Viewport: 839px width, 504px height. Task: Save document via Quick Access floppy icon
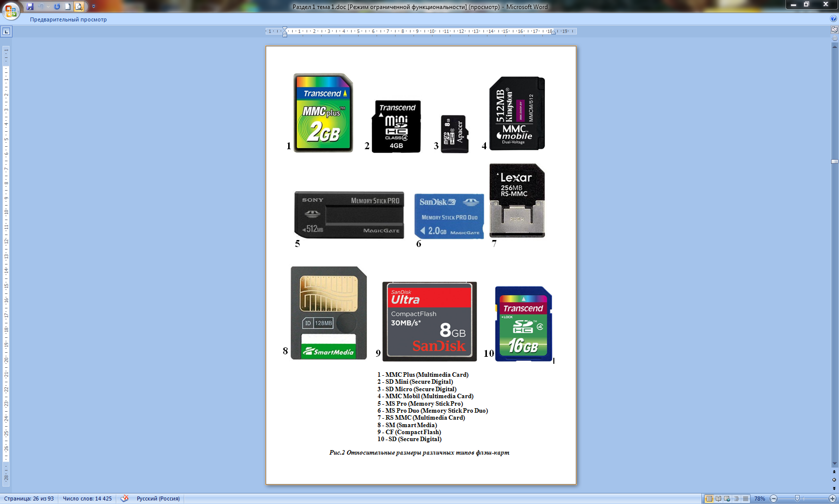(30, 6)
